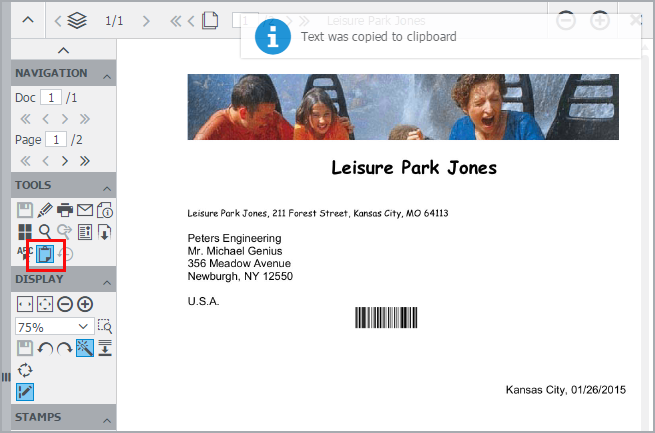Zoom out using the minus circle icon
The width and height of the screenshot is (655, 433).
[x=65, y=304]
